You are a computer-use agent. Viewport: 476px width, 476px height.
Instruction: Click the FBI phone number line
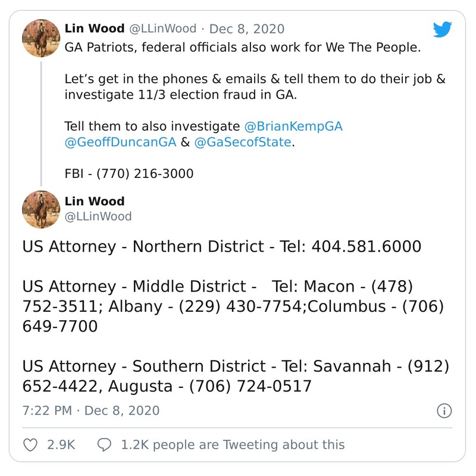tap(129, 174)
